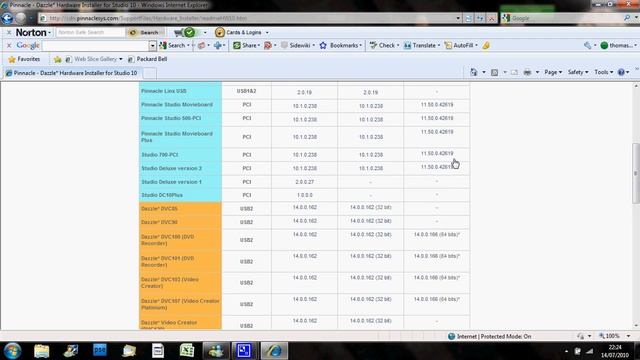Click the Studio 700-PCI row label
This screenshot has height=360, width=640.
pyautogui.click(x=160, y=155)
